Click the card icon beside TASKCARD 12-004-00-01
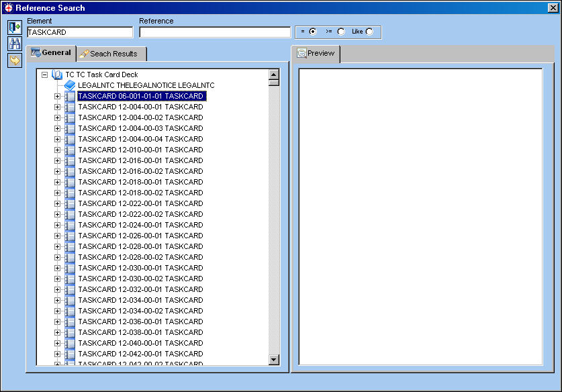Viewport: 562px width, 392px height. point(70,107)
